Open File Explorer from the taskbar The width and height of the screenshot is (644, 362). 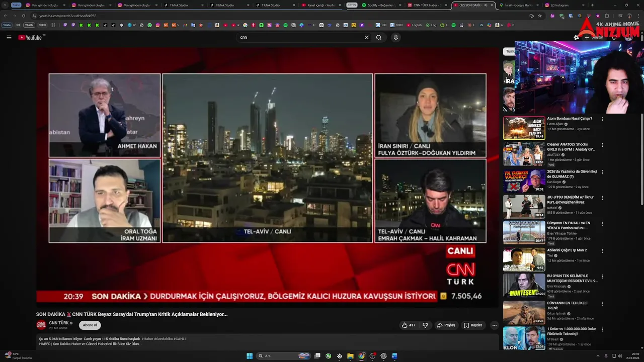click(x=350, y=356)
